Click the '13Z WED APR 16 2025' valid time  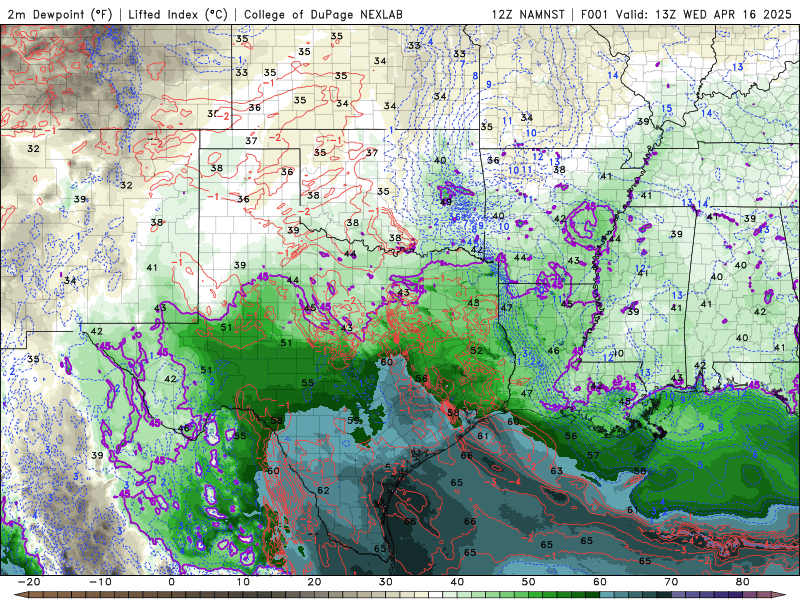(x=723, y=14)
